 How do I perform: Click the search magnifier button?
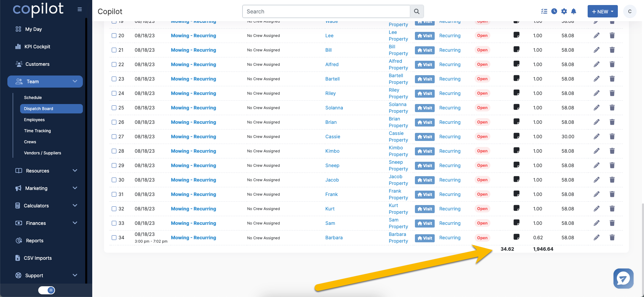[x=417, y=11]
